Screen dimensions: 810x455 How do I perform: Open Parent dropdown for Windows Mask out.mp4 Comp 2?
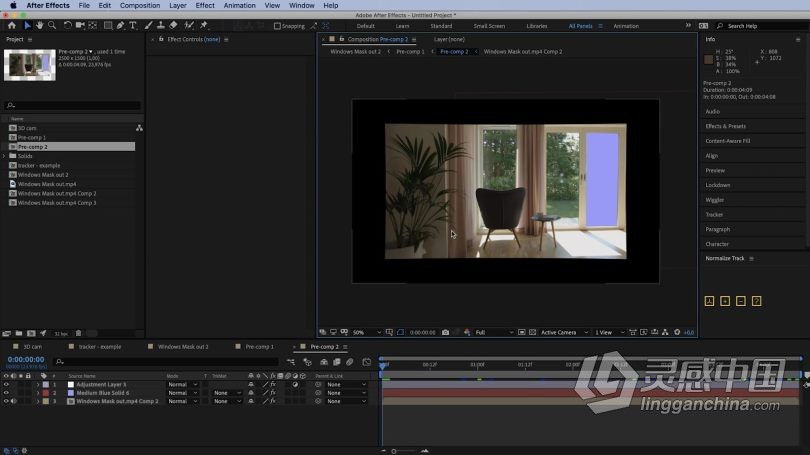click(347, 401)
